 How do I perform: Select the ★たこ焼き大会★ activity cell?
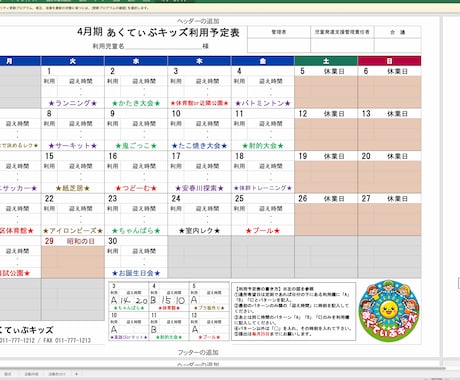coord(199,146)
